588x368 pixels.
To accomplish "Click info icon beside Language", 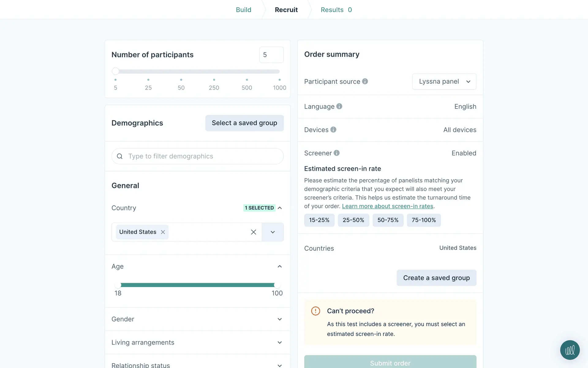I will (339, 106).
